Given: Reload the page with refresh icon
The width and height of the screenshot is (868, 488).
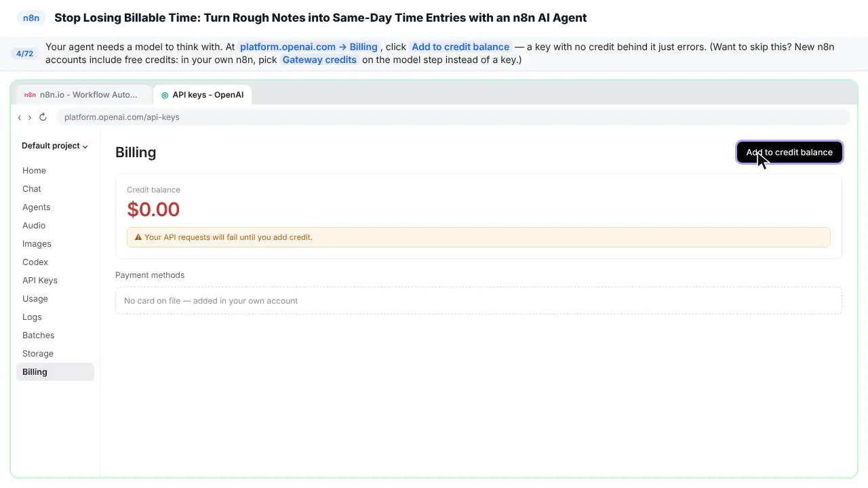Looking at the screenshot, I should (43, 117).
